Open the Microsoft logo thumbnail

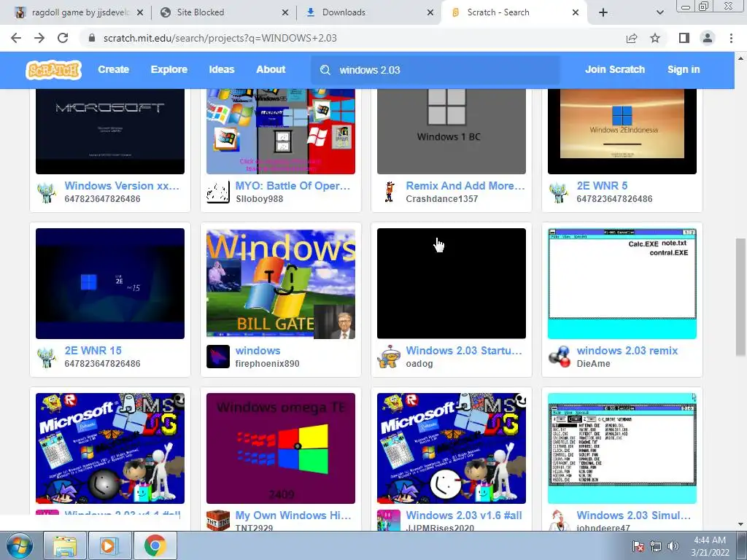110,131
